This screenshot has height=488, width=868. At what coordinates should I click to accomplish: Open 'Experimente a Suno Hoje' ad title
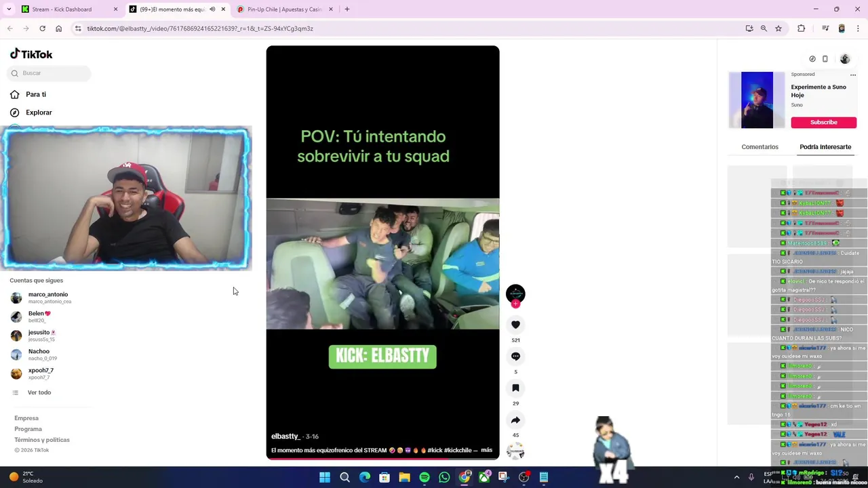[818, 91]
